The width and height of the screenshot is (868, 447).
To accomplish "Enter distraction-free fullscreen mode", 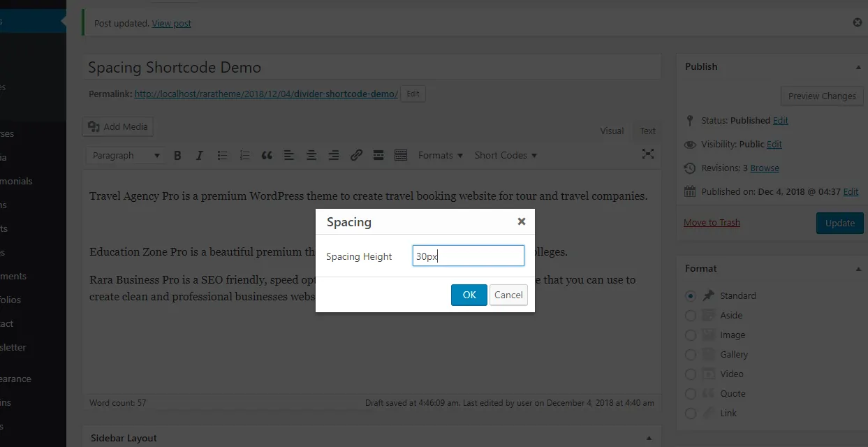I will 648,154.
